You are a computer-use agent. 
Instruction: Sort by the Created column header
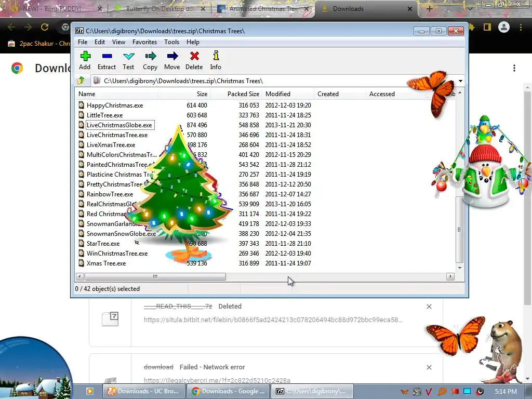pyautogui.click(x=340, y=94)
